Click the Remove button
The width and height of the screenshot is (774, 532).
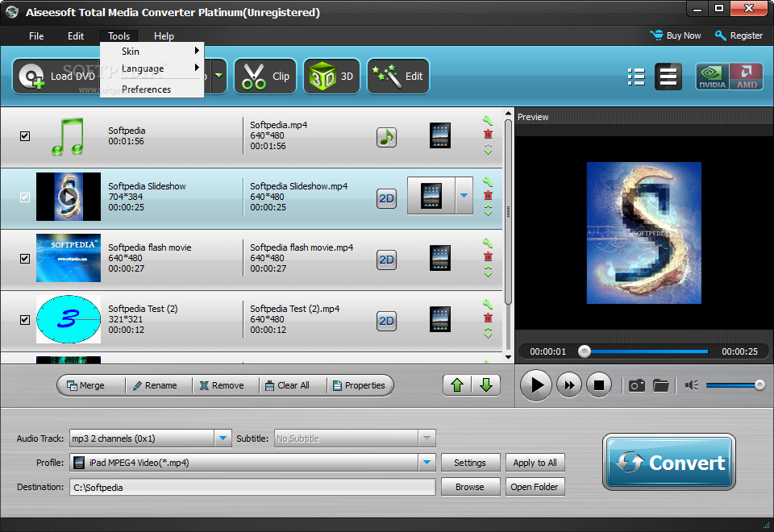click(x=222, y=385)
